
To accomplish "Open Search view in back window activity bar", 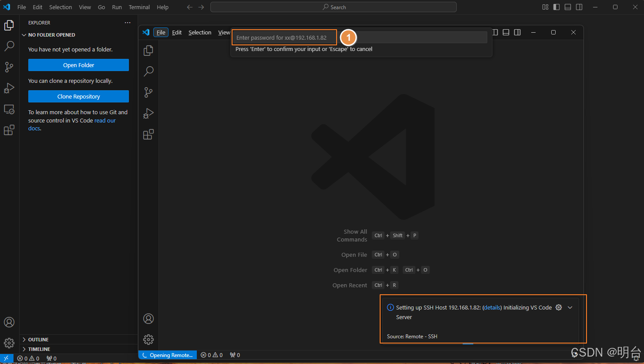I will pos(9,46).
